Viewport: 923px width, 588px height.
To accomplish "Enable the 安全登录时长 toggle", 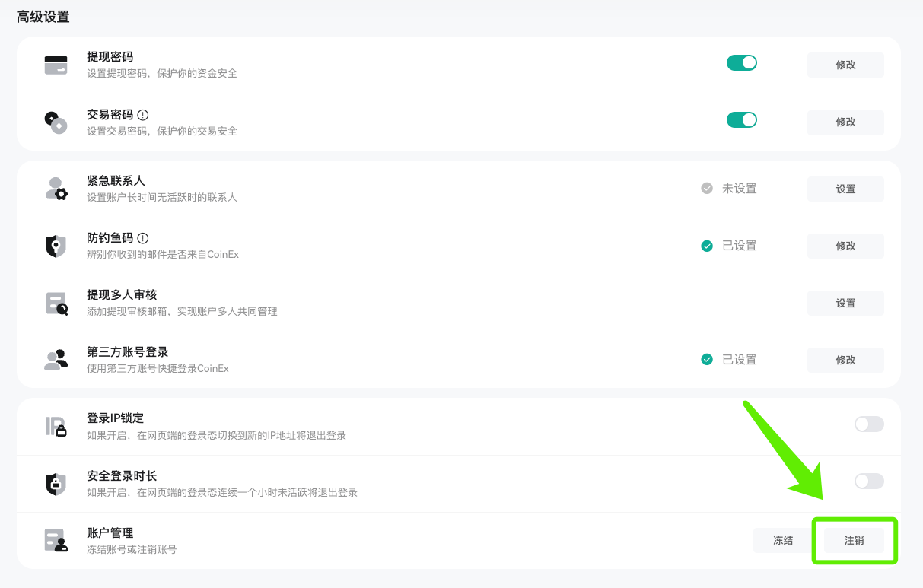I will 868,481.
